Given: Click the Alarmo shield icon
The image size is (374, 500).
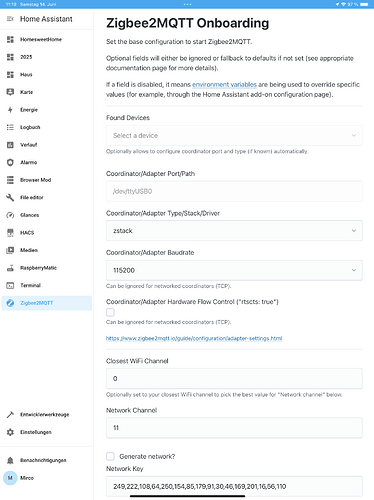Looking at the screenshot, I should pyautogui.click(x=10, y=162).
